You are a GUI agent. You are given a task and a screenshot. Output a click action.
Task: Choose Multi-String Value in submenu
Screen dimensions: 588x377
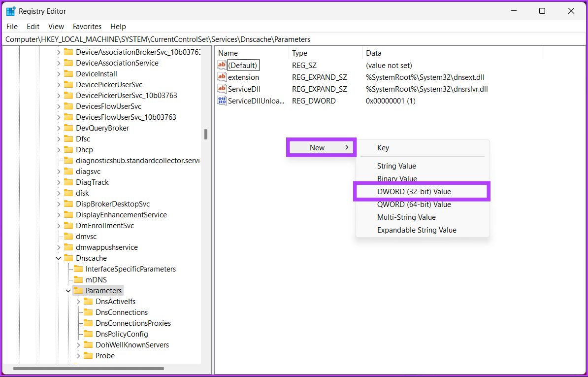pyautogui.click(x=422, y=217)
